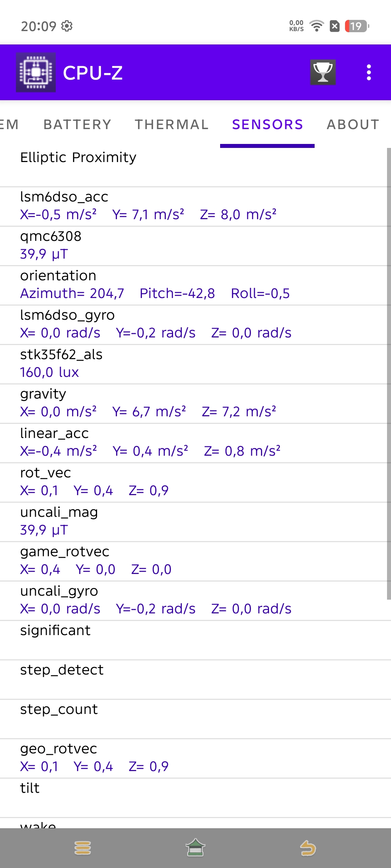Select the Sensors tab
The width and height of the screenshot is (391, 868).
(268, 124)
